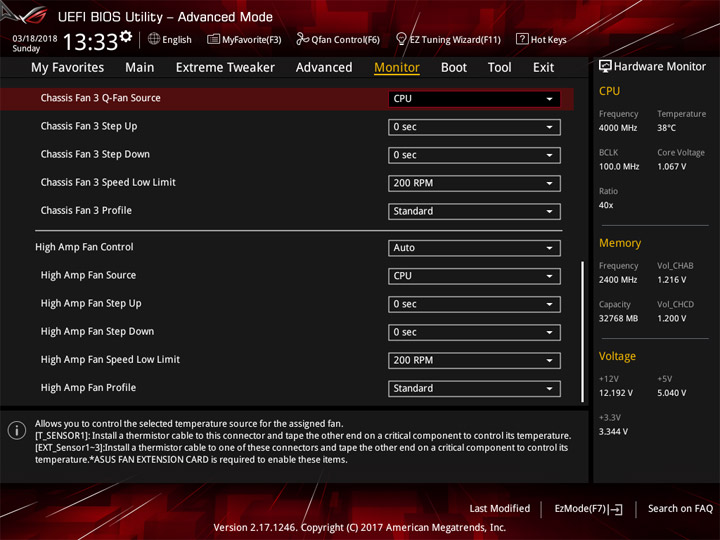Click the Hot Keys question mark icon
Image resolution: width=720 pixels, height=540 pixels.
[x=522, y=39]
